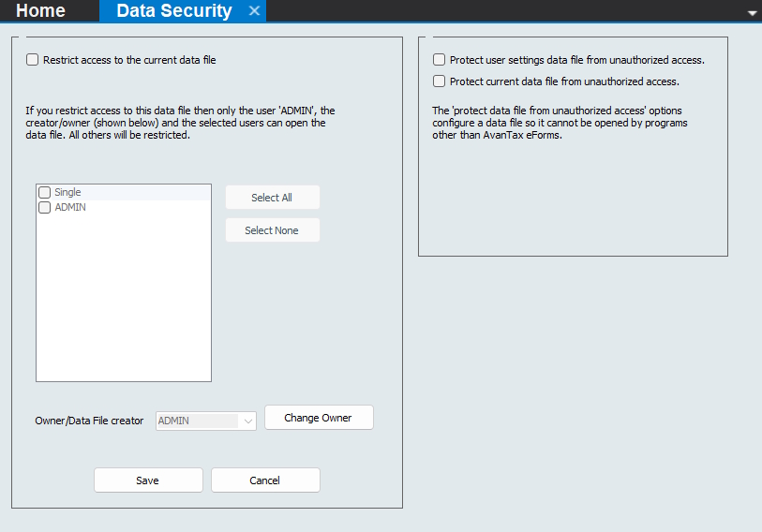
Task: Expand the Owner/Data File creator dropdown arrow
Action: (248, 421)
